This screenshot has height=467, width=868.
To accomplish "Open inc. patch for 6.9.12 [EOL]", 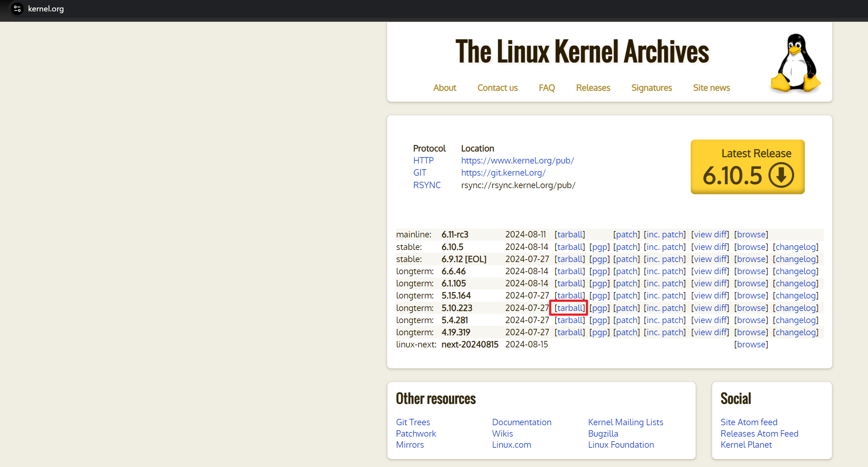I will 665,259.
